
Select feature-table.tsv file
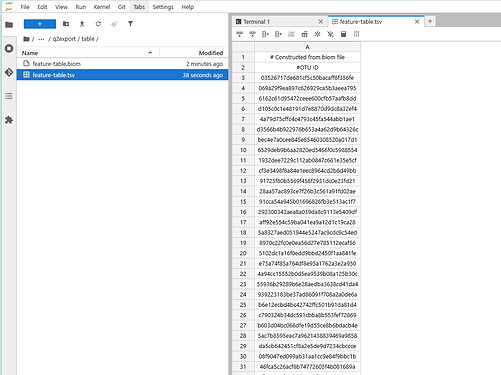point(122,75)
